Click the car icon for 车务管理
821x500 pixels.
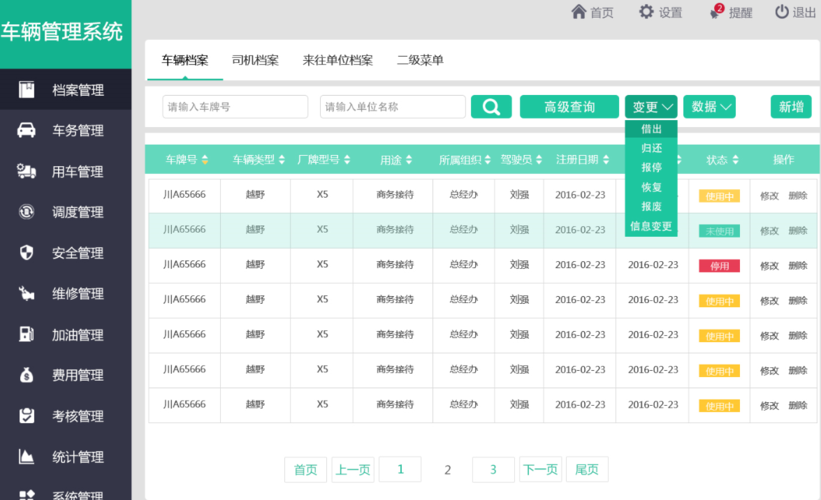[x=26, y=130]
